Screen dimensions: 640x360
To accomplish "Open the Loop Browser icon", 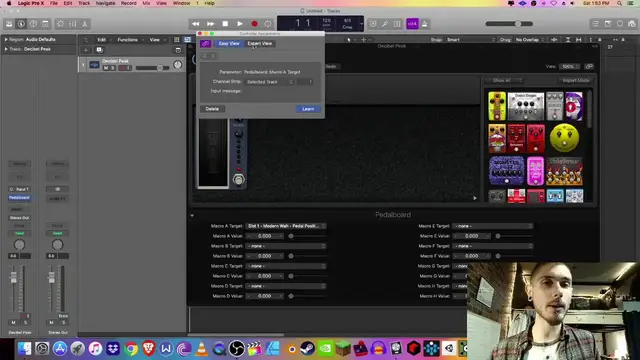I will (x=620, y=24).
